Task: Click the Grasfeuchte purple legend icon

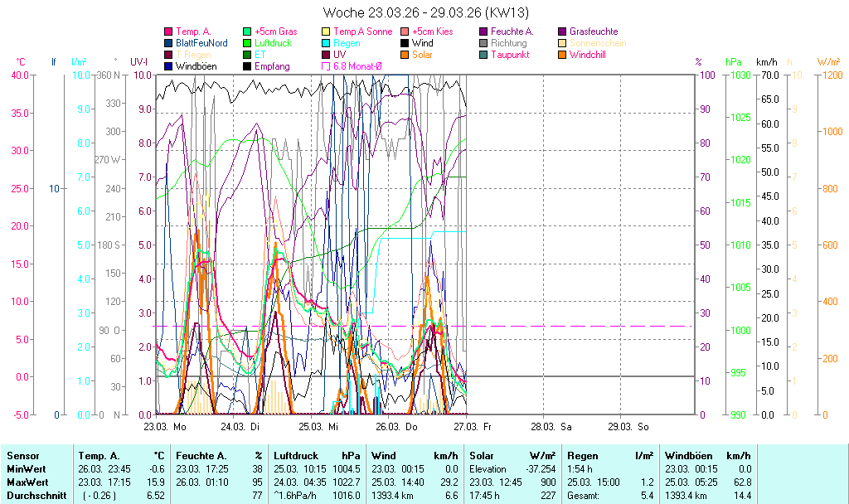Action: pos(562,31)
